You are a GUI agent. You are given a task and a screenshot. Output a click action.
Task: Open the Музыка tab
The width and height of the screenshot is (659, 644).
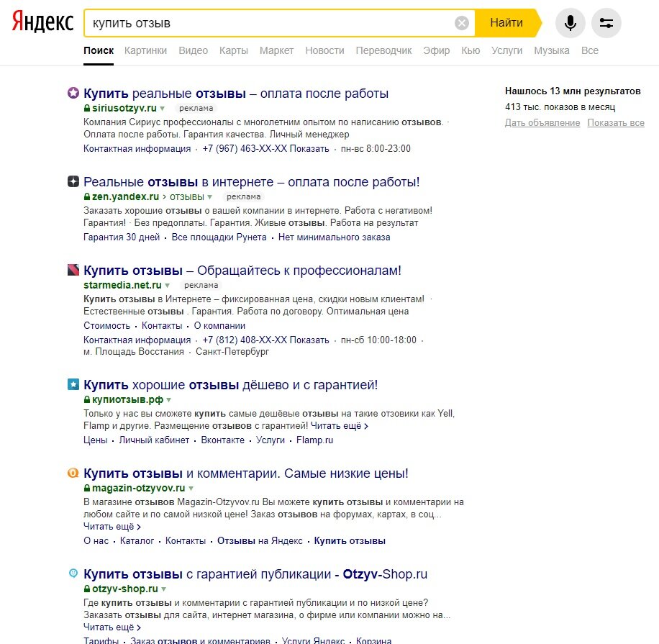551,50
